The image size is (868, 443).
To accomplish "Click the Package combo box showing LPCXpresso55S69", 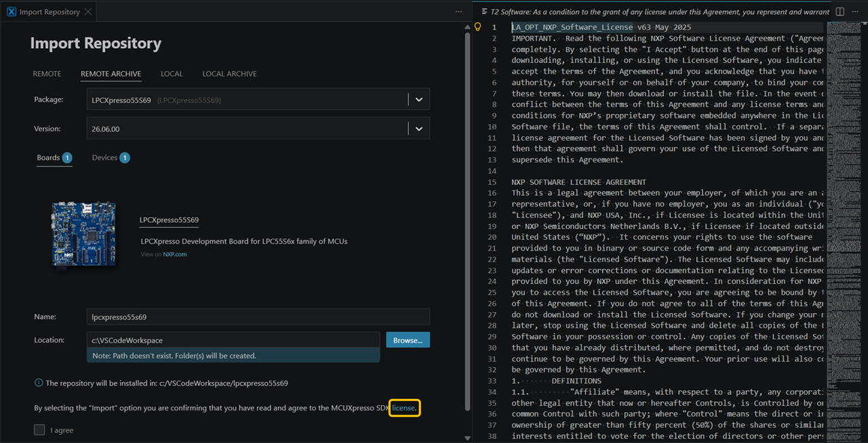I will click(258, 100).
